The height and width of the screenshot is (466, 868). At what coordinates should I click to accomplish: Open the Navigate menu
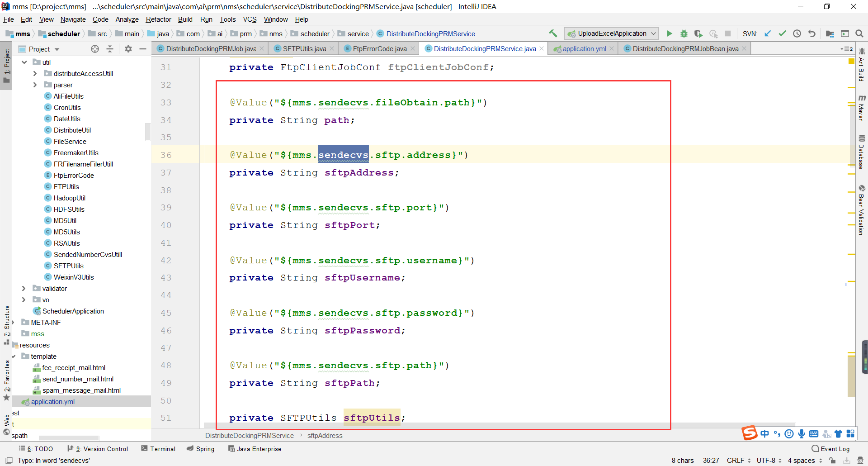click(x=73, y=19)
